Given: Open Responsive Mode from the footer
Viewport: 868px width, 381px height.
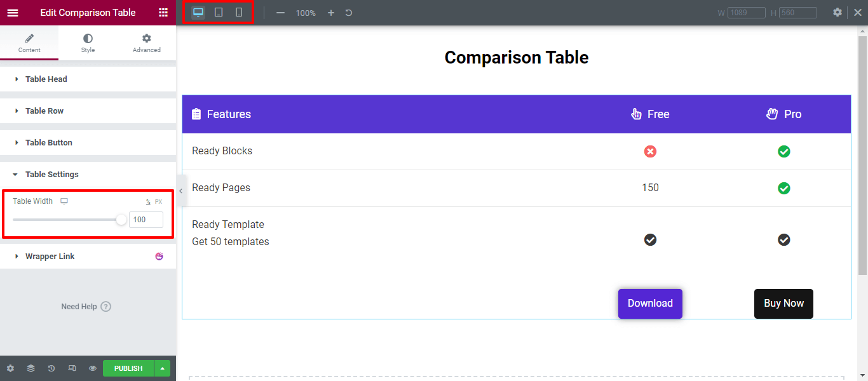Looking at the screenshot, I should (x=72, y=368).
